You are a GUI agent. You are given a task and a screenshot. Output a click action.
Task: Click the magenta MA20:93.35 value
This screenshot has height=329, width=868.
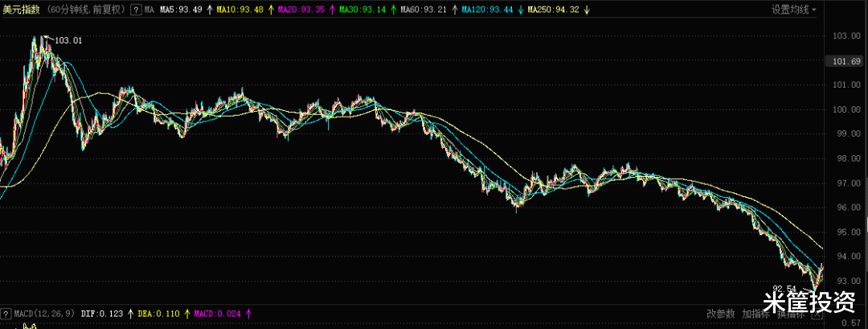pyautogui.click(x=300, y=10)
